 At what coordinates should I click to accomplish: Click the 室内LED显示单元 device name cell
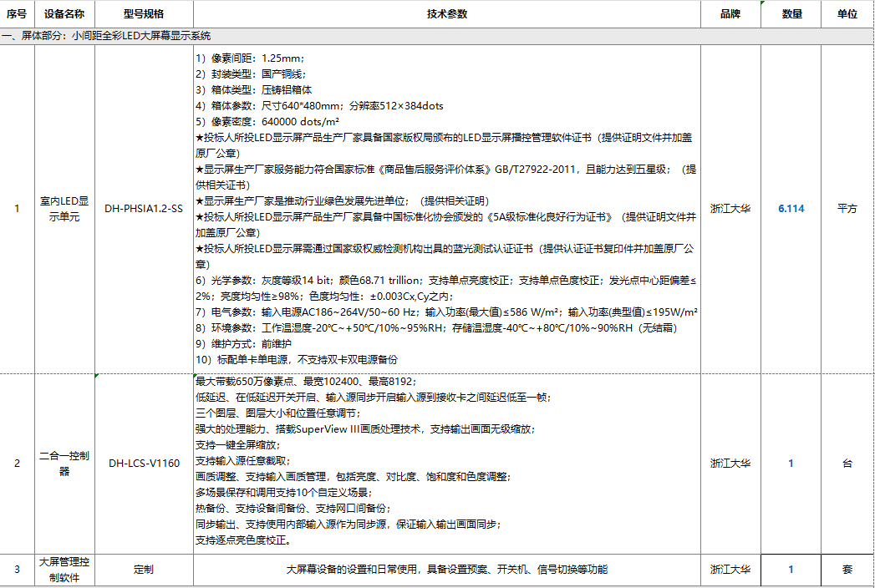pyautogui.click(x=64, y=209)
